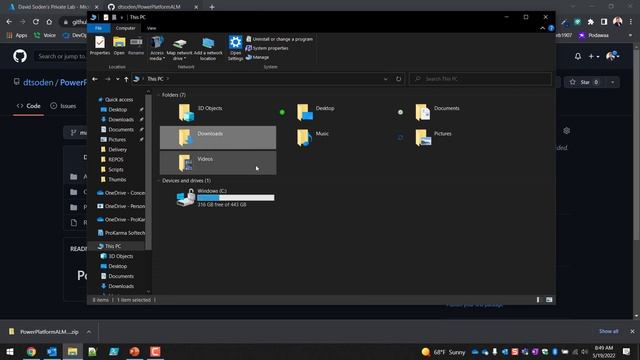Star the GitHub repository
The width and height of the screenshot is (640, 360).
pos(584,82)
